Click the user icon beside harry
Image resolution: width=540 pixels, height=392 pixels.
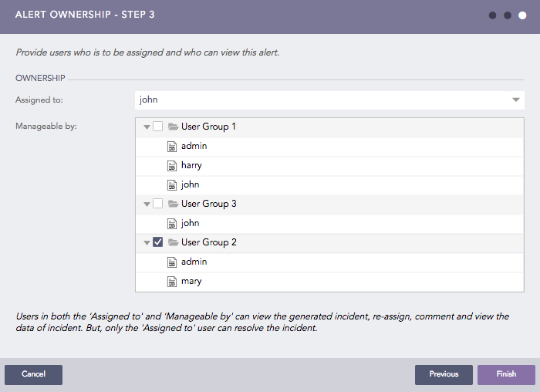point(173,165)
